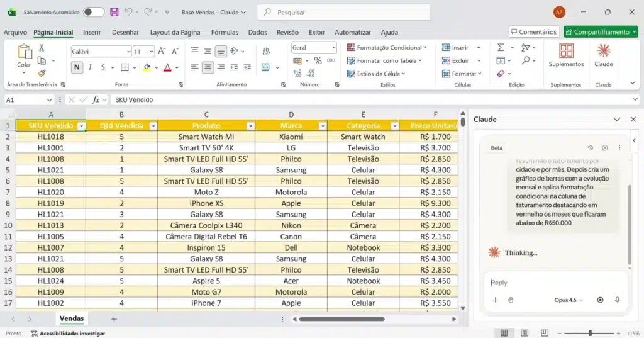
Task: Toggle underline S formatting
Action: click(x=103, y=67)
